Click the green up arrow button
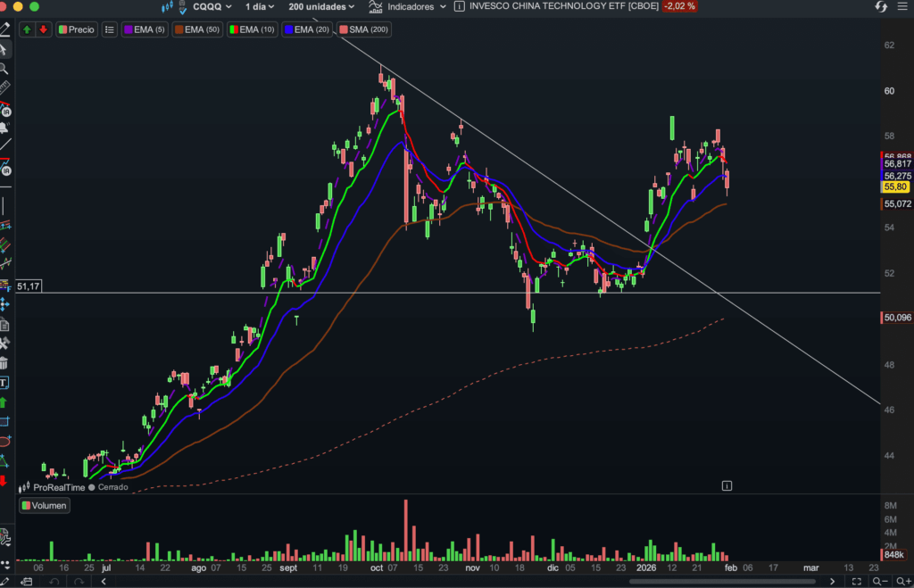This screenshot has height=588, width=914. 27,29
